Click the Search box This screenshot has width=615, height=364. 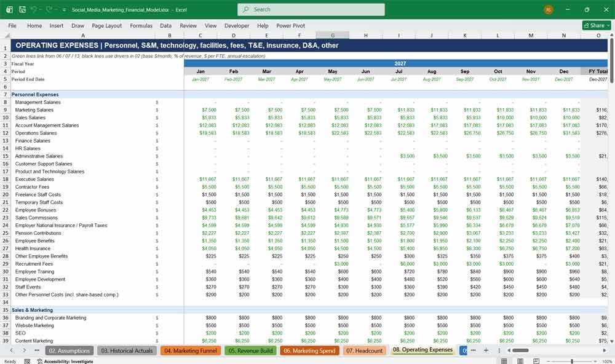311,9
